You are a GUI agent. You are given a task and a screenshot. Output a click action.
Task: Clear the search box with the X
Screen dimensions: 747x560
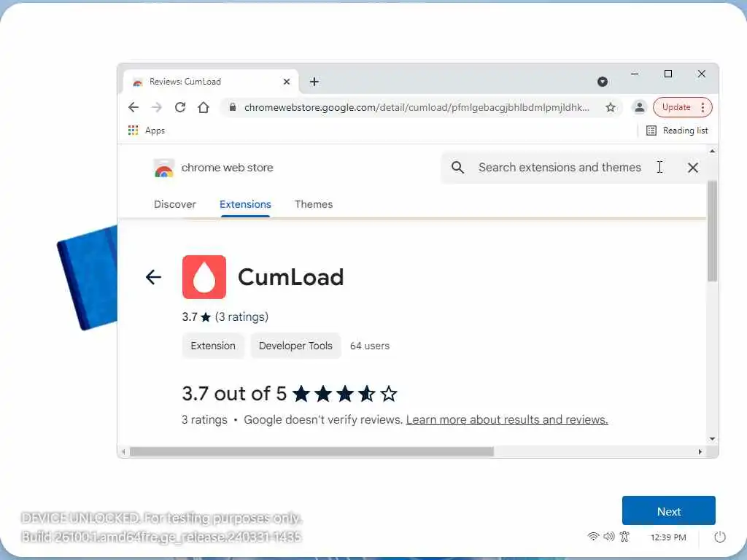coord(693,167)
